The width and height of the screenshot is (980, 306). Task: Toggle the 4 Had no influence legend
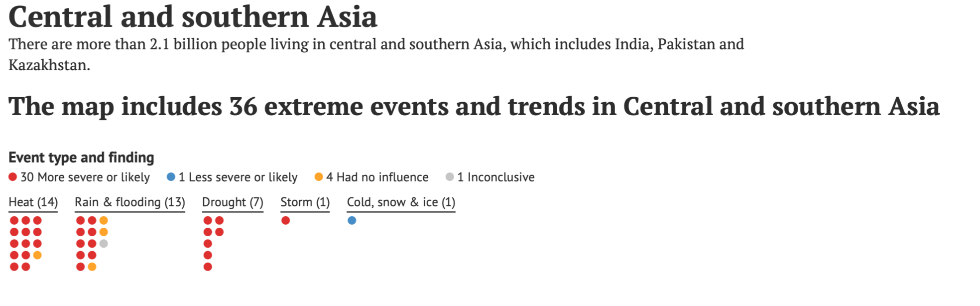[x=371, y=177]
